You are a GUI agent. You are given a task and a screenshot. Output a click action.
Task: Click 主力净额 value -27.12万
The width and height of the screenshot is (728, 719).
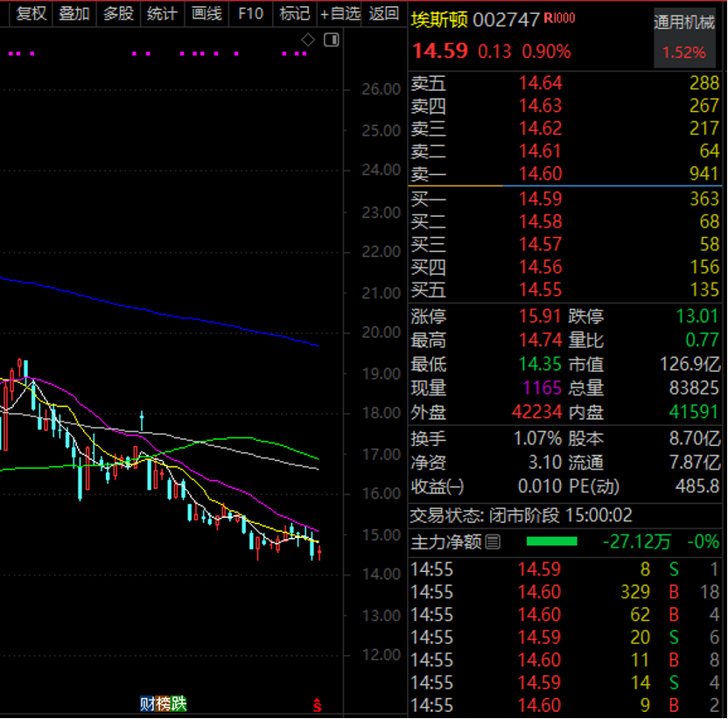coord(636,541)
